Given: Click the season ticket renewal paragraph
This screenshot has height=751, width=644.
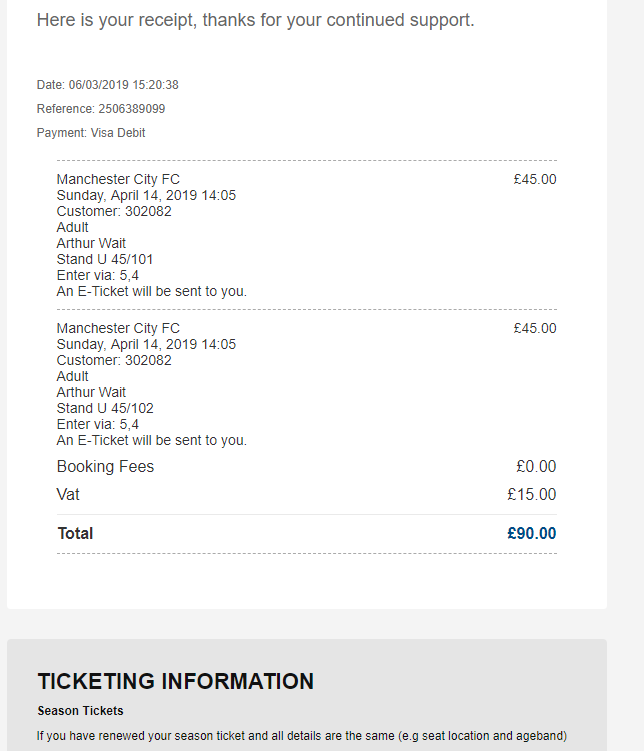Looking at the screenshot, I should (302, 737).
